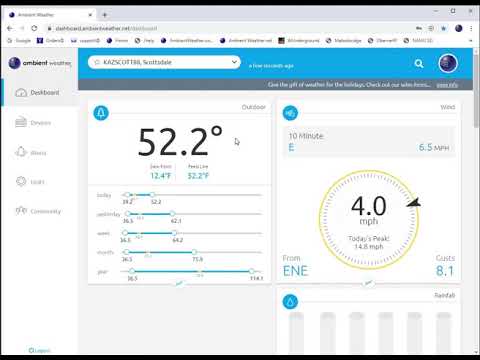
Task: Click the 4.0 mph wind compass gauge
Action: pos(369,219)
